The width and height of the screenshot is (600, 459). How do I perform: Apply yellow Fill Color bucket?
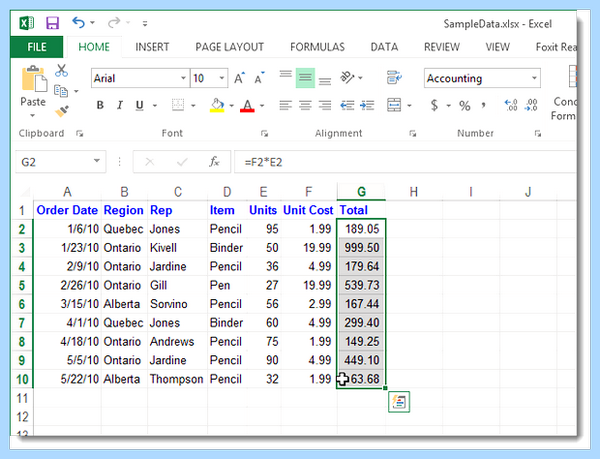(217, 105)
